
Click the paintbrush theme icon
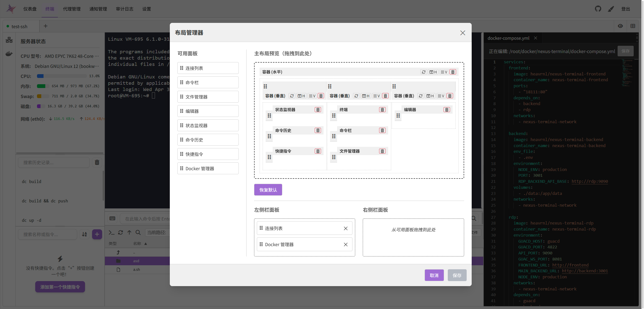[x=611, y=9]
